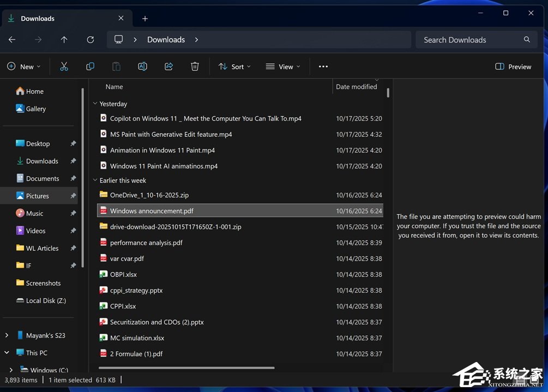Expand Mayank's S23 in navigation pane
The height and width of the screenshot is (392, 548).
pyautogui.click(x=7, y=335)
